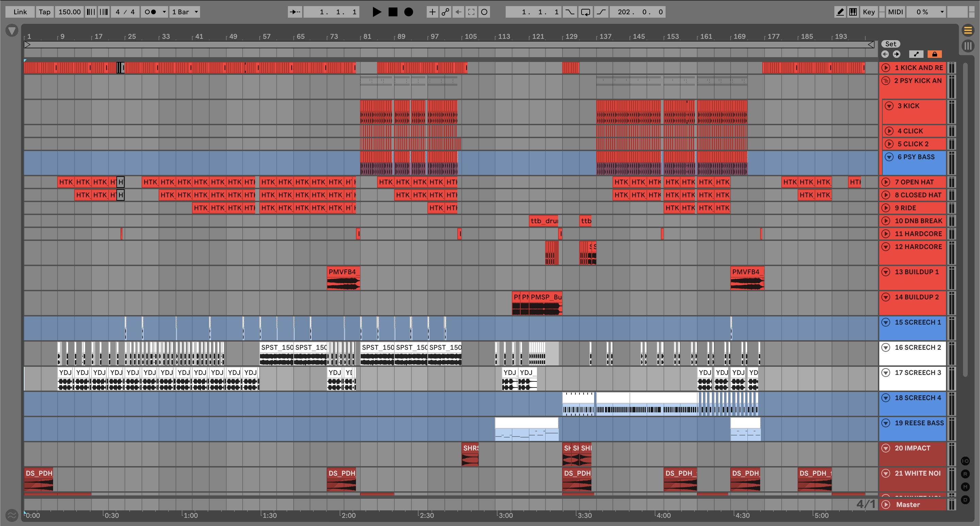Select the 4 / 4 time signature field
The width and height of the screenshot is (980, 526).
click(125, 12)
